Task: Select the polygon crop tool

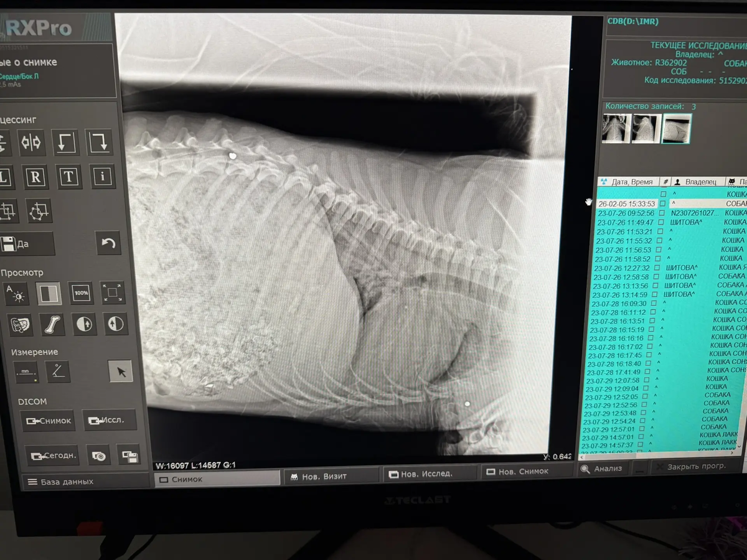Action: (x=39, y=212)
